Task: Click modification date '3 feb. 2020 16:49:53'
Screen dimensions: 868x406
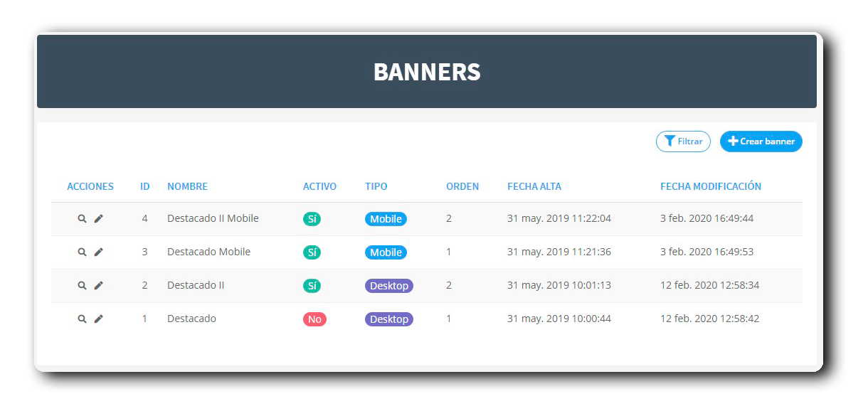Action: 706,252
